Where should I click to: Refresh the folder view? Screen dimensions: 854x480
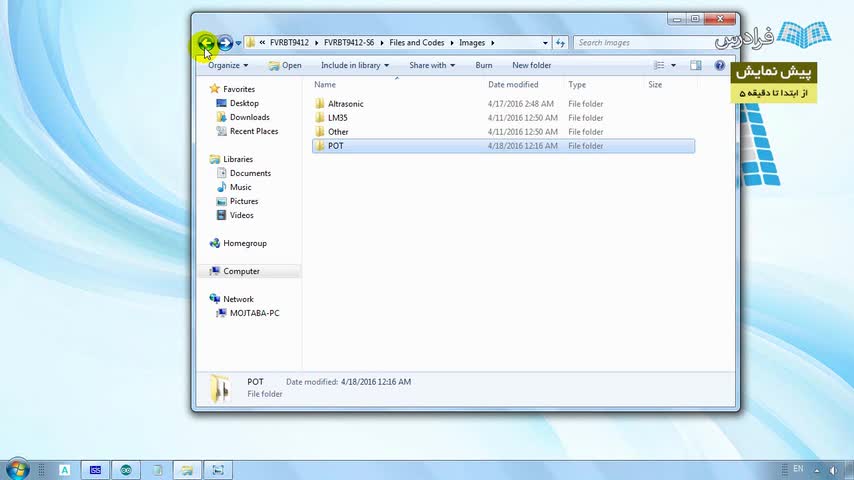(x=560, y=43)
